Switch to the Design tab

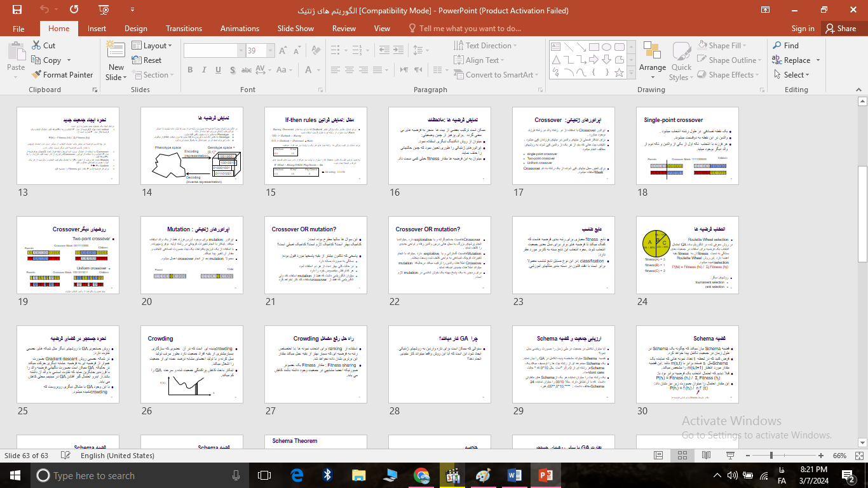pos(136,29)
